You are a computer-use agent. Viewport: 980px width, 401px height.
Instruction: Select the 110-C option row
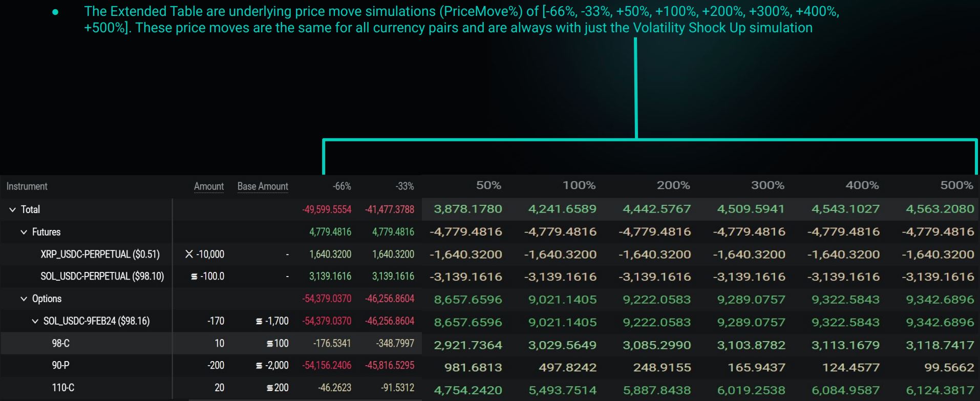tap(62, 388)
